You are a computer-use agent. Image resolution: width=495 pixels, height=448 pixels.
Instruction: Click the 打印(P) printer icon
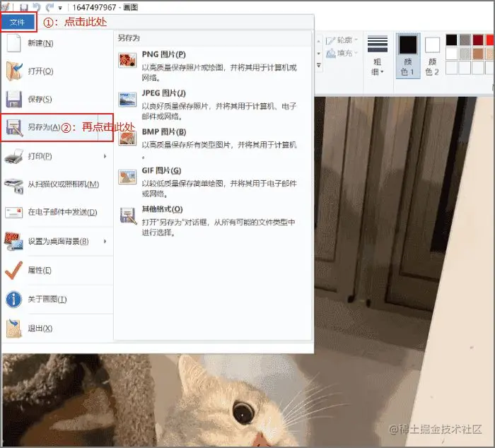pos(14,156)
